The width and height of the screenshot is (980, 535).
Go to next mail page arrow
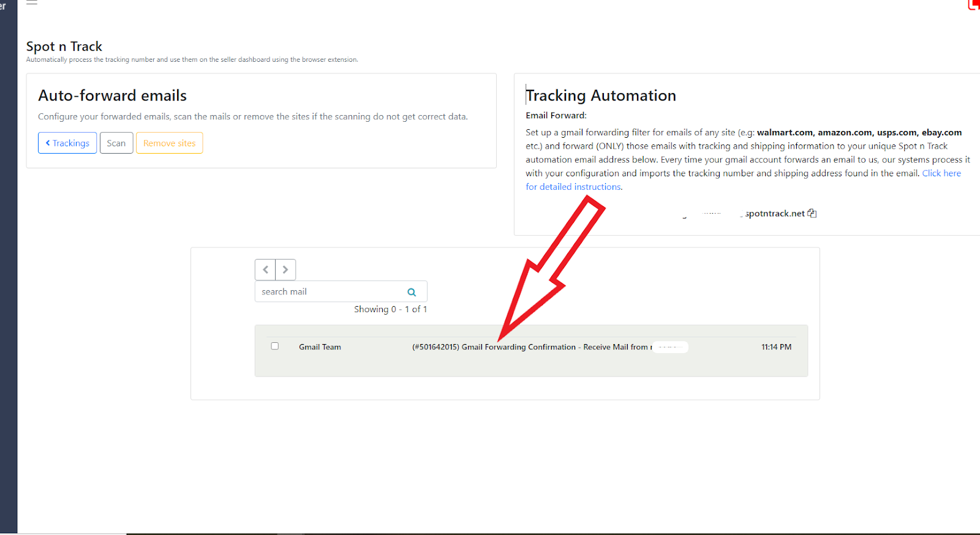coord(285,269)
